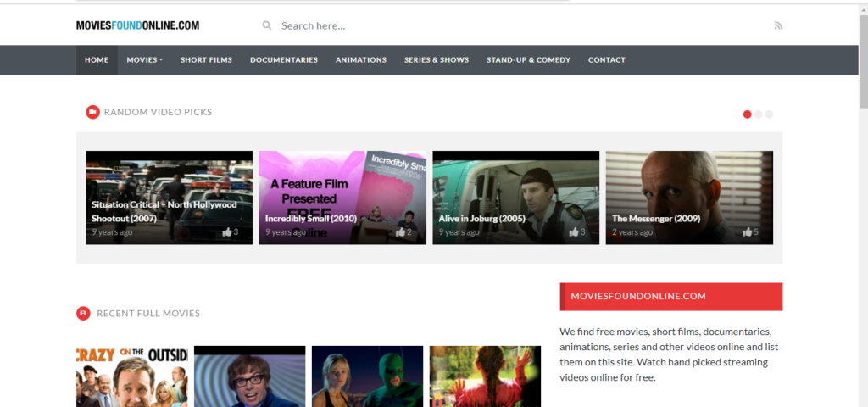This screenshot has width=868, height=407.
Task: Click thumbs-up icon on Incredibly Small (2010)
Action: [x=400, y=232]
